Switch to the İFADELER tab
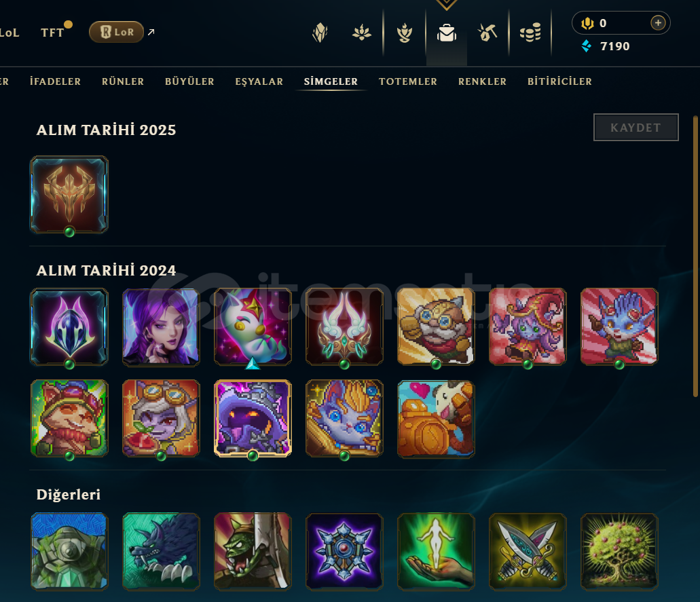The height and width of the screenshot is (602, 700). [x=56, y=81]
